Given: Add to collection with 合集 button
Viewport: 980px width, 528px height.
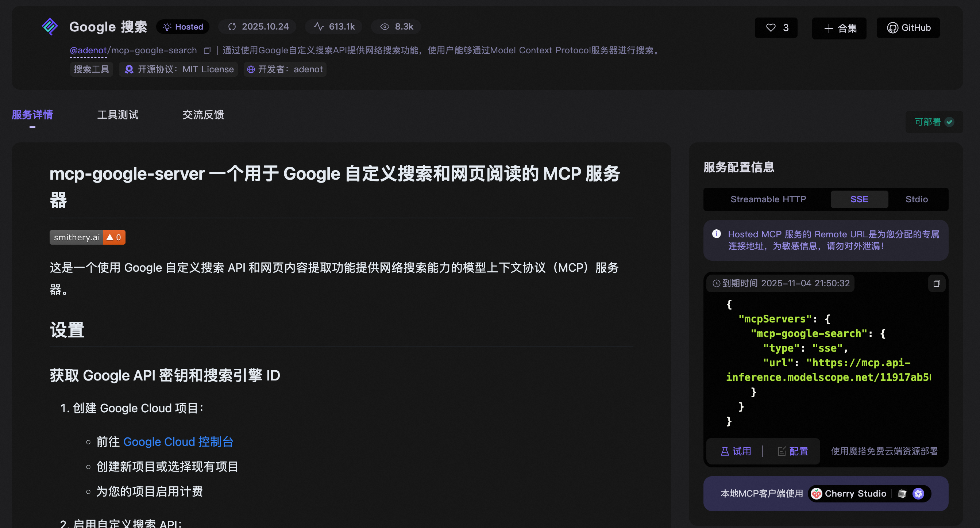Looking at the screenshot, I should 839,28.
